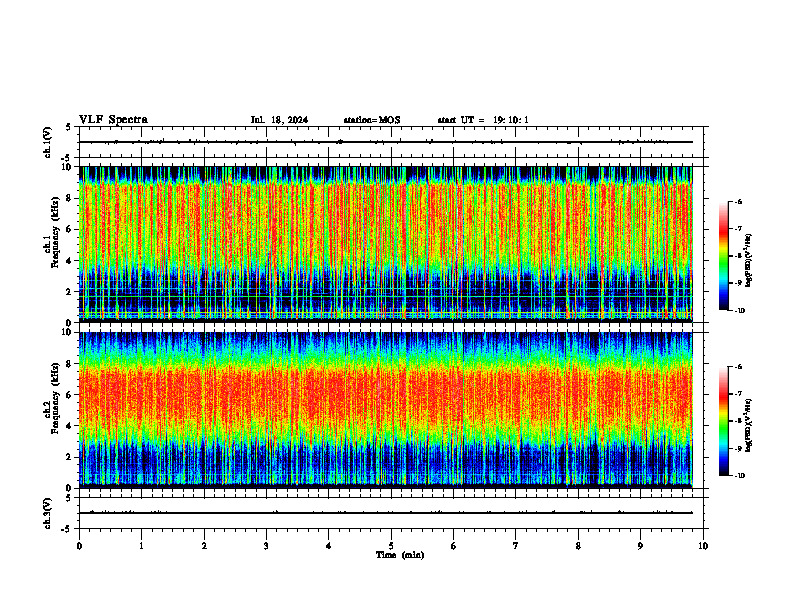This screenshot has height=612, width=792.
Task: Select the ch.2 "Frequency (kHz)" axis label
Action: [x=55, y=397]
